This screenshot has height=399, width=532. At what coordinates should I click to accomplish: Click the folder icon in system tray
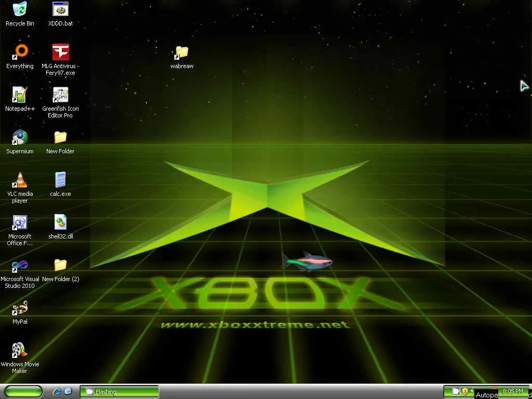point(456,391)
